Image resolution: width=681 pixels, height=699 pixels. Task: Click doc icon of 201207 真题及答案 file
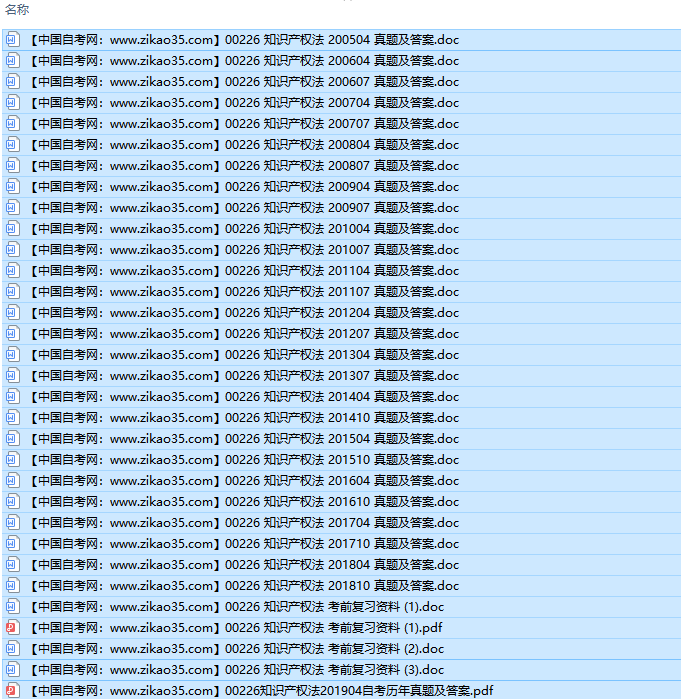click(x=12, y=333)
